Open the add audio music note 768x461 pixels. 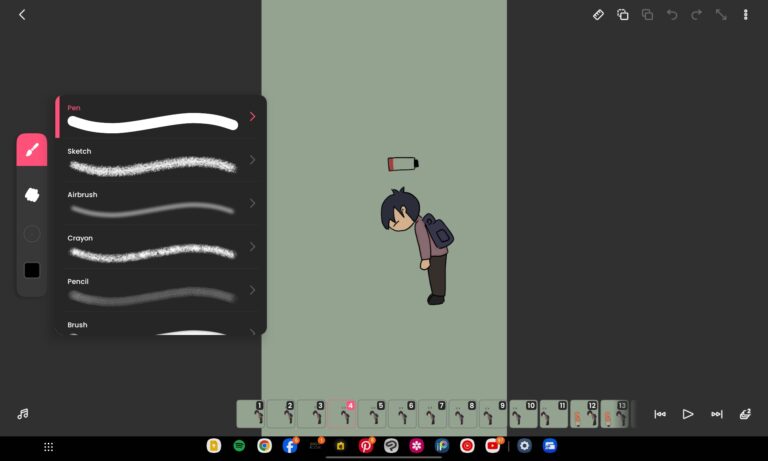22,414
